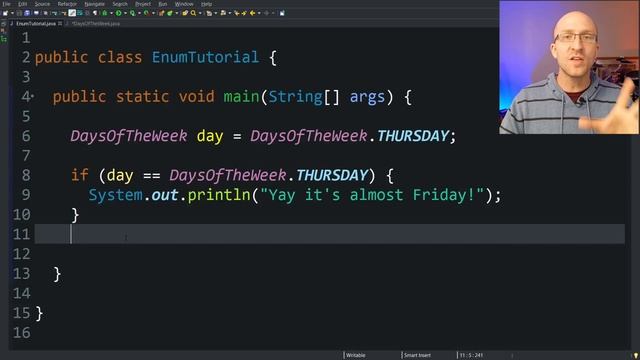640x360 pixels.
Task: Click THURSDAY constant on line 8
Action: [x=332, y=175]
